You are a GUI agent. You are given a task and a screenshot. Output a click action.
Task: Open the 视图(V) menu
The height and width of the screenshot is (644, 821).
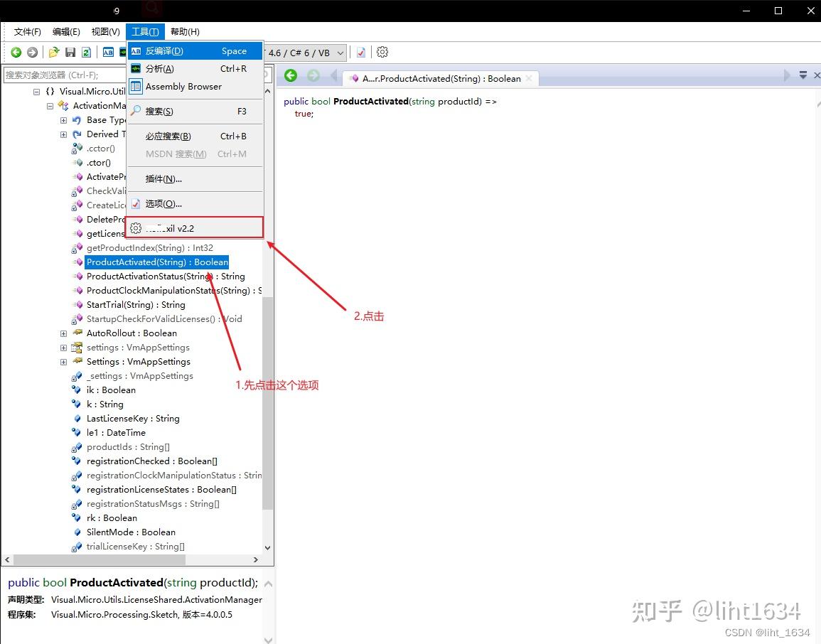104,31
